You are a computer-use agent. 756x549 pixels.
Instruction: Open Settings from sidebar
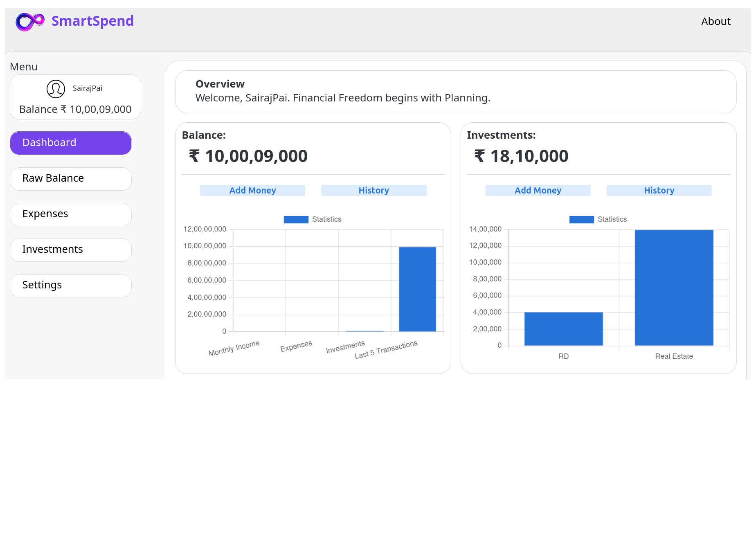tap(71, 285)
